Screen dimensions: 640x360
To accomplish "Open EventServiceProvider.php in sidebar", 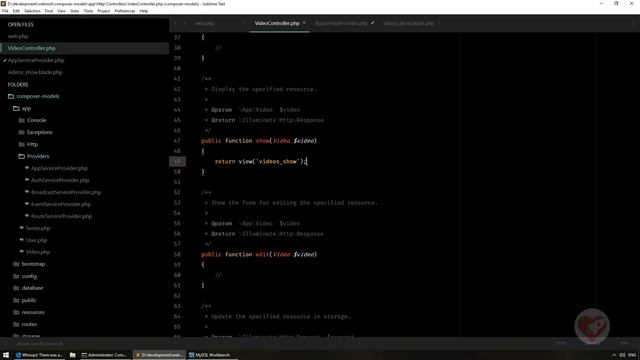I will click(x=61, y=204).
